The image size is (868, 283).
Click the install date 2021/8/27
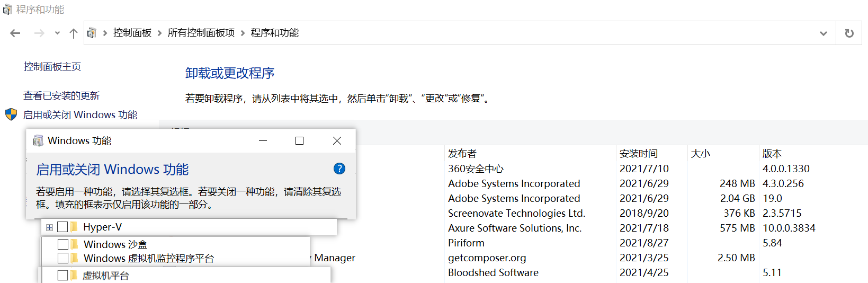(644, 243)
